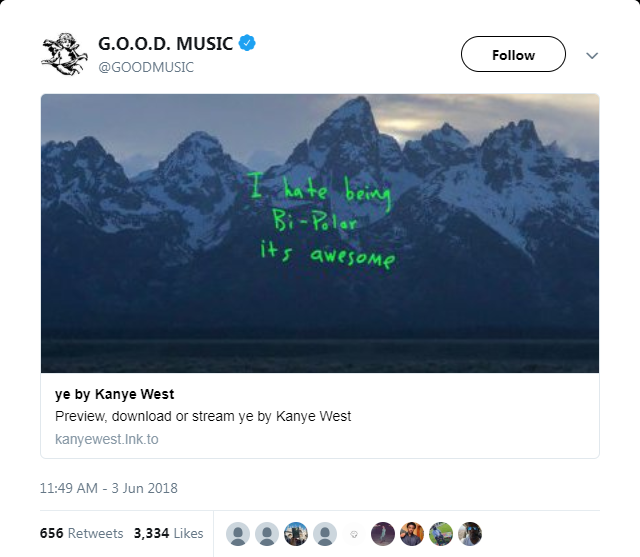
Task: Click the 'Preview, download or stream' description
Action: pyautogui.click(x=203, y=416)
